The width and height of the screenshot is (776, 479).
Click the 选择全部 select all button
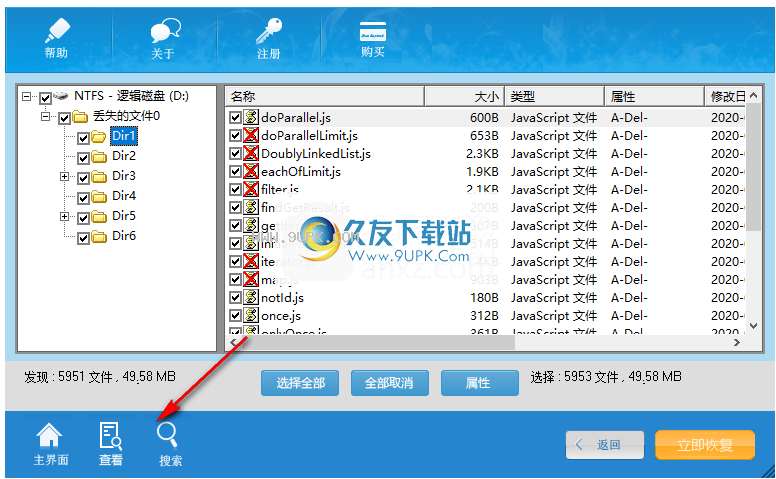[x=300, y=383]
